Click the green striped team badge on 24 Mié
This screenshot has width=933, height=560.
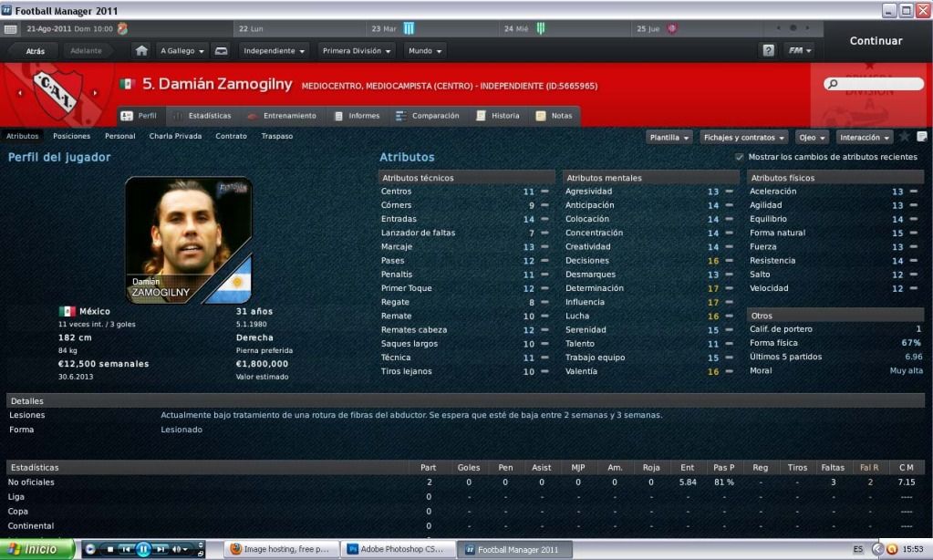coord(541,28)
